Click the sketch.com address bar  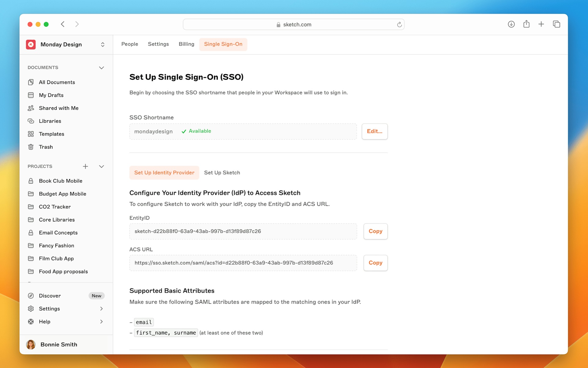tap(293, 25)
